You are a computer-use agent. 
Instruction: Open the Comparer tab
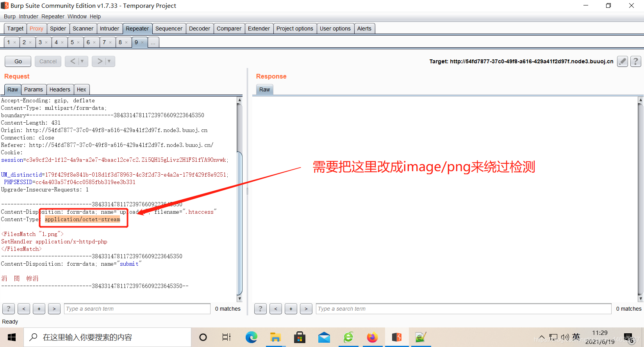[x=229, y=29]
